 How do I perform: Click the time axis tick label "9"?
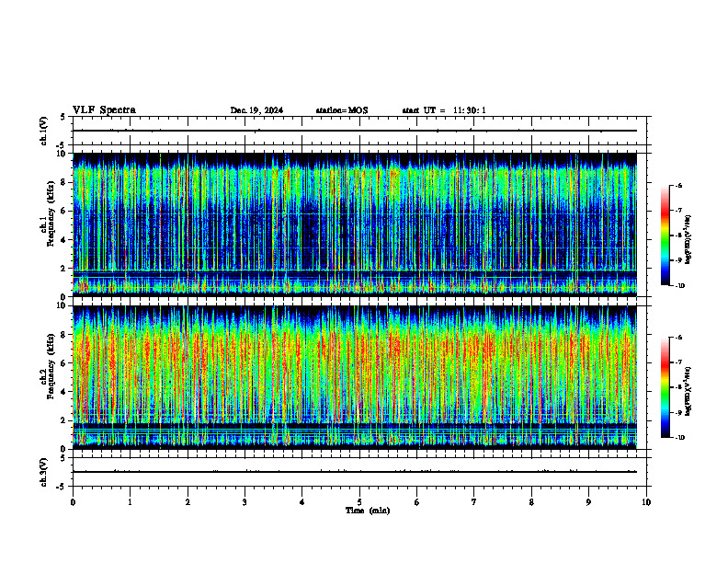point(588,502)
